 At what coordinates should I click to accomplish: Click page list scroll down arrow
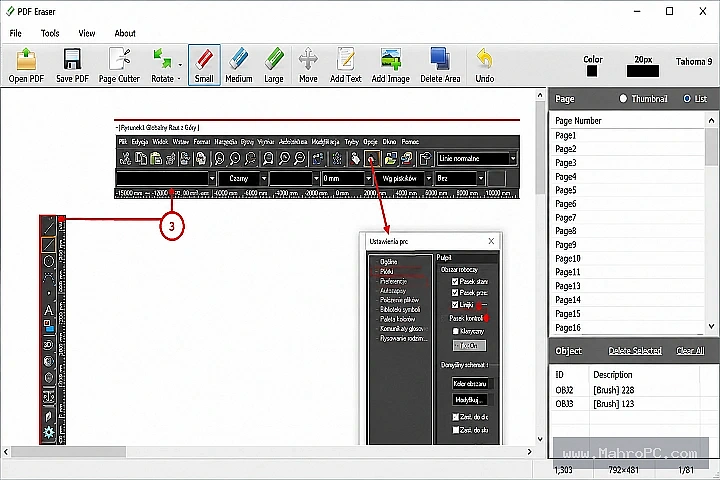click(711, 326)
